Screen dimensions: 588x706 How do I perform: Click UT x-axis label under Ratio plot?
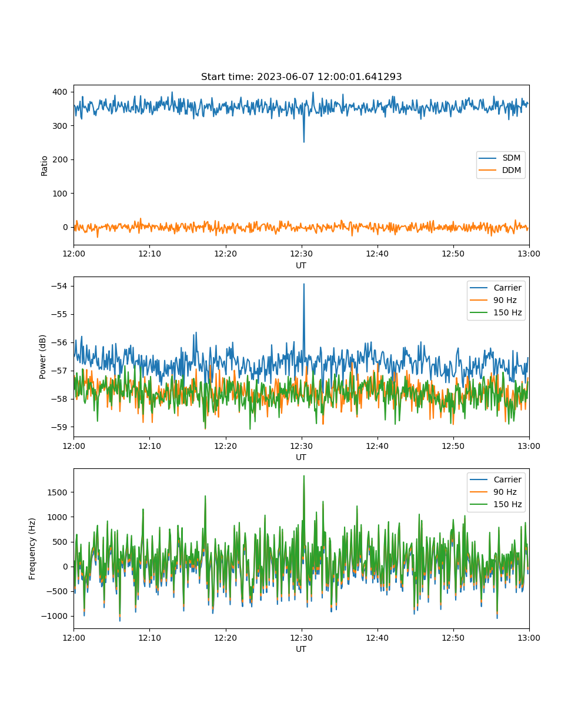coord(301,265)
